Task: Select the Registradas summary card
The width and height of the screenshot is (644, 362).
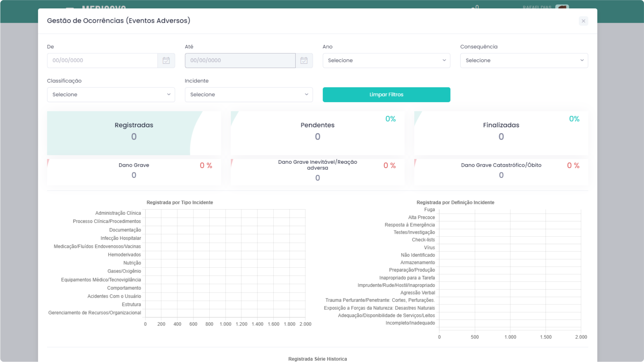Action: pyautogui.click(x=134, y=133)
